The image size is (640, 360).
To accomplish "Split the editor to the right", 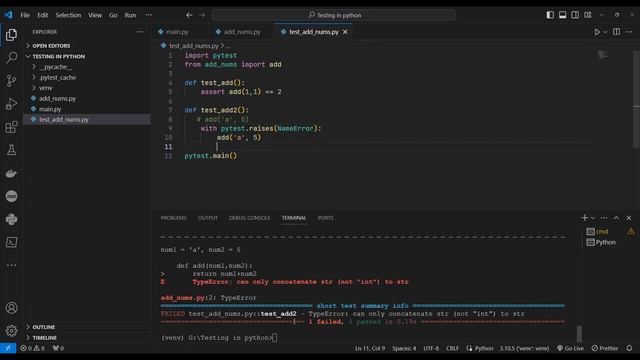I will 616,32.
